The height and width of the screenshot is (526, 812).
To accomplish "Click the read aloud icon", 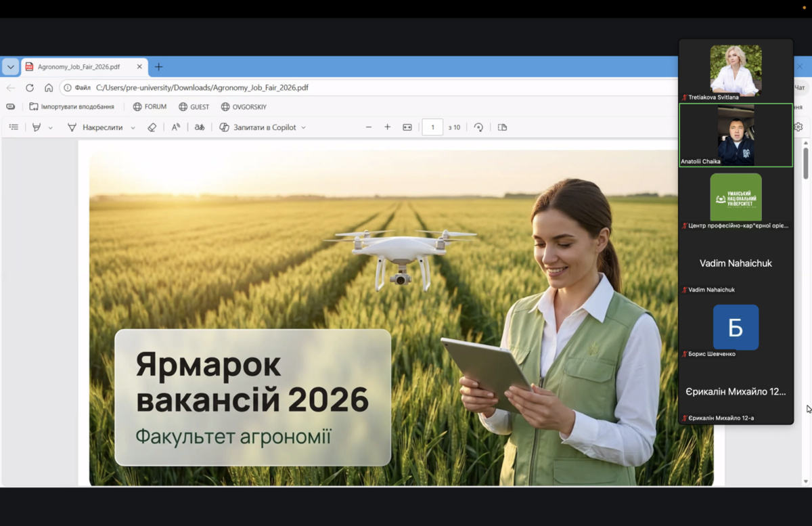I will (x=176, y=127).
